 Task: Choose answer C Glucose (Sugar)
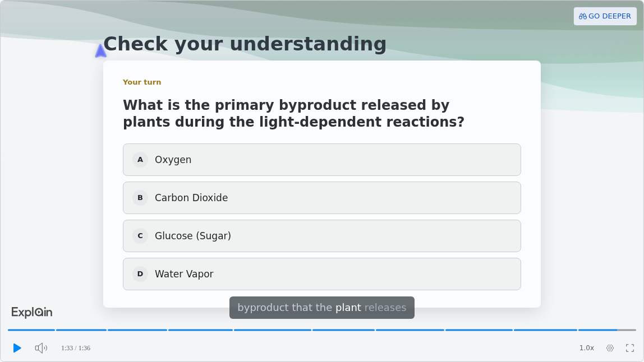[321, 236]
